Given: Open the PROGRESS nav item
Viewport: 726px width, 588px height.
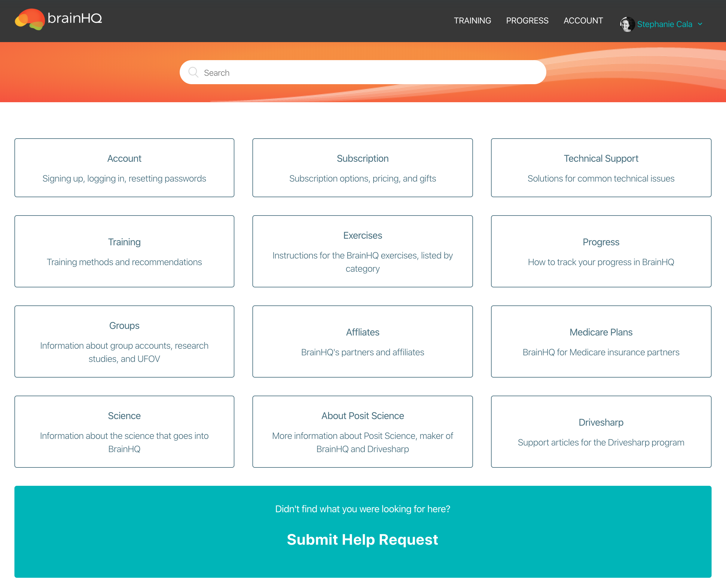Looking at the screenshot, I should coord(527,21).
